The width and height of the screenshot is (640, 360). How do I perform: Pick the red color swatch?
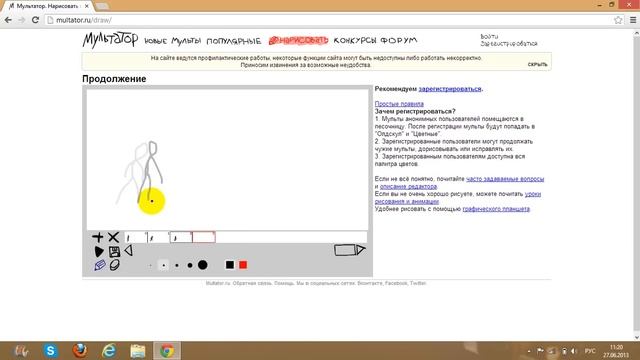click(243, 265)
